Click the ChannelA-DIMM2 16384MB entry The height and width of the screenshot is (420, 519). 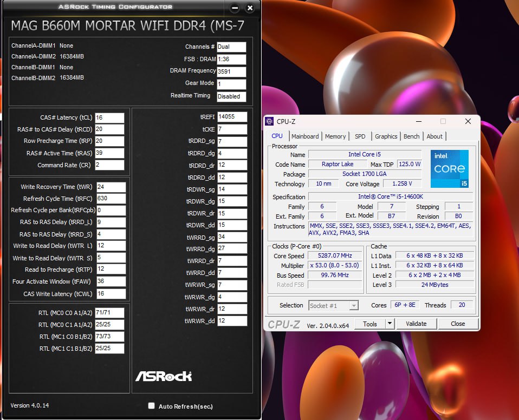pyautogui.click(x=48, y=56)
